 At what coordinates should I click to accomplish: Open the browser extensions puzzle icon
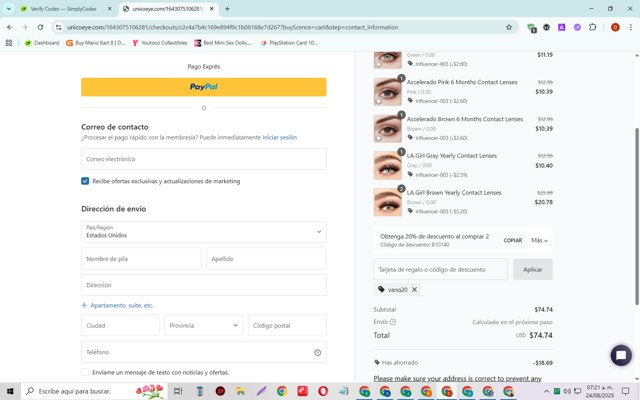click(592, 27)
